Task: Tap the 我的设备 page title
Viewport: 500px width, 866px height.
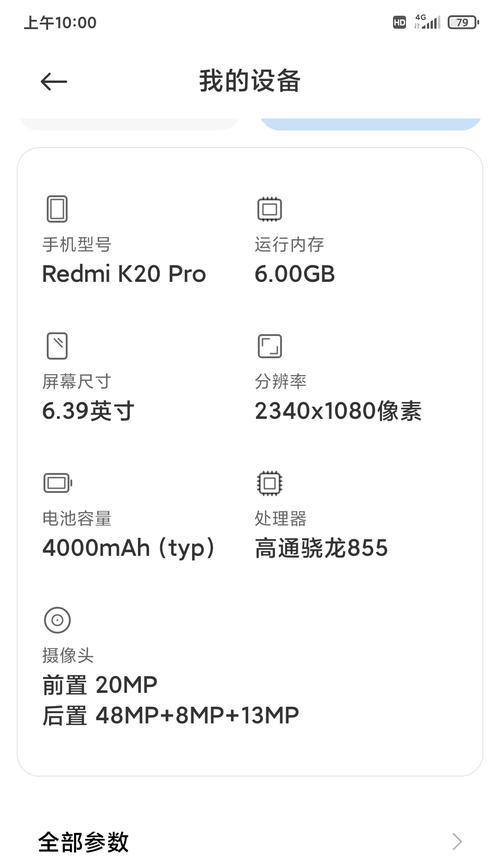Action: pyautogui.click(x=250, y=81)
